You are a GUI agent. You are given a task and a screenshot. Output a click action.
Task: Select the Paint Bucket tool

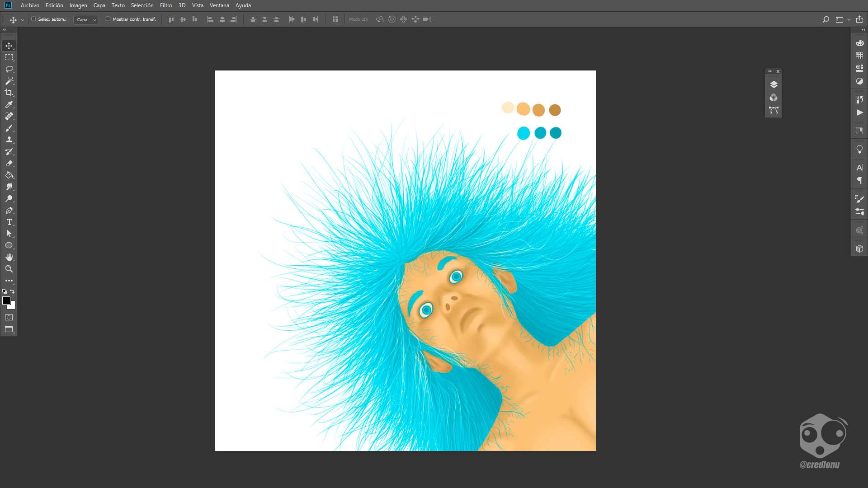pos(9,175)
